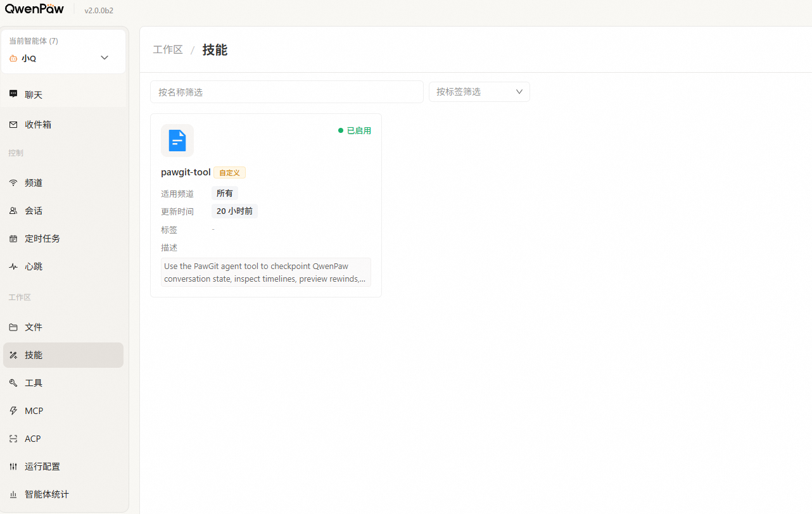Viewport: 812px width, 514px height.
Task: Click the folder icon for 文件
Action: [x=13, y=327]
